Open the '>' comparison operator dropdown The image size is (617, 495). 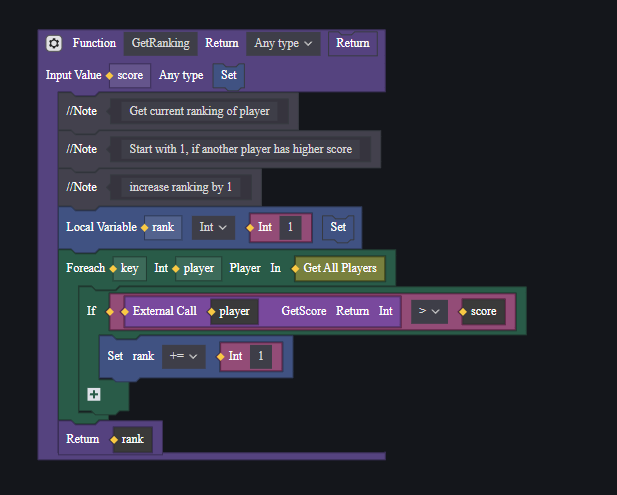tap(429, 311)
